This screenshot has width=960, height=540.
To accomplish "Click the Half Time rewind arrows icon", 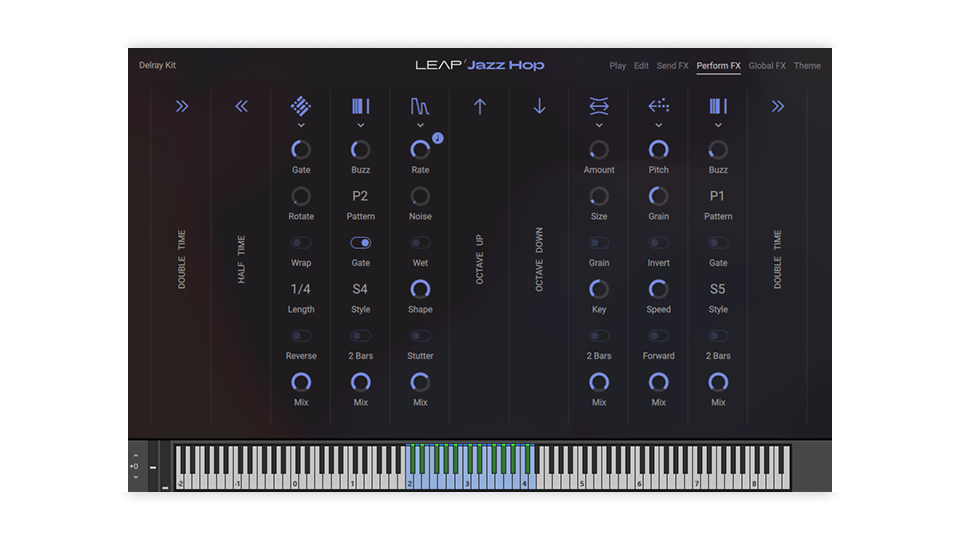I will tap(241, 106).
